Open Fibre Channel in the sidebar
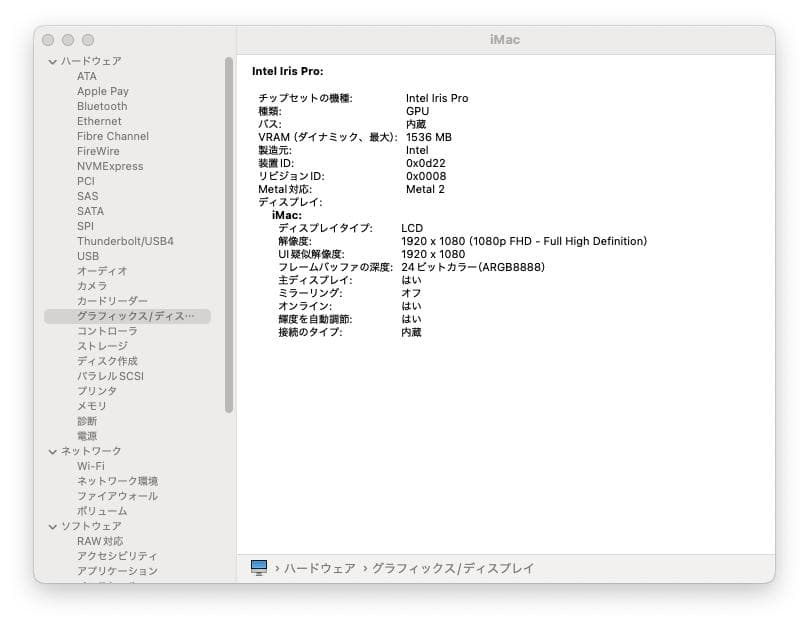This screenshot has height=625, width=809. tap(113, 136)
